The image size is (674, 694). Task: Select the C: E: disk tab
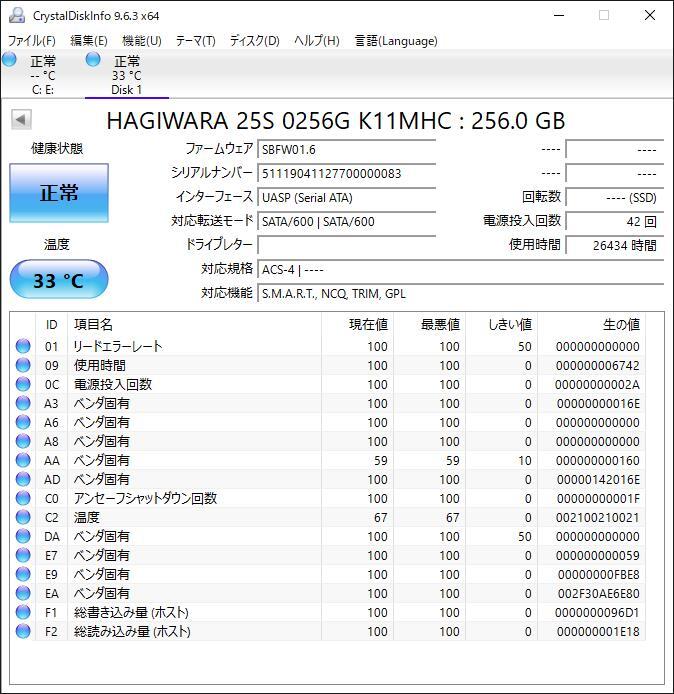pos(42,74)
